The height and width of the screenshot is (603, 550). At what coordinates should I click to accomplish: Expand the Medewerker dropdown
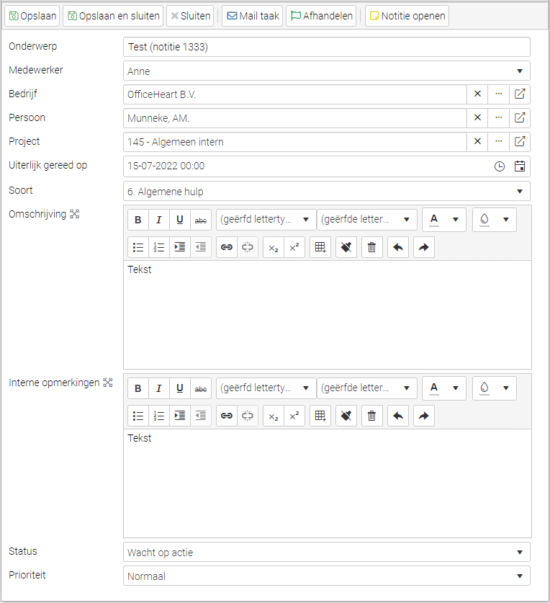pyautogui.click(x=520, y=71)
